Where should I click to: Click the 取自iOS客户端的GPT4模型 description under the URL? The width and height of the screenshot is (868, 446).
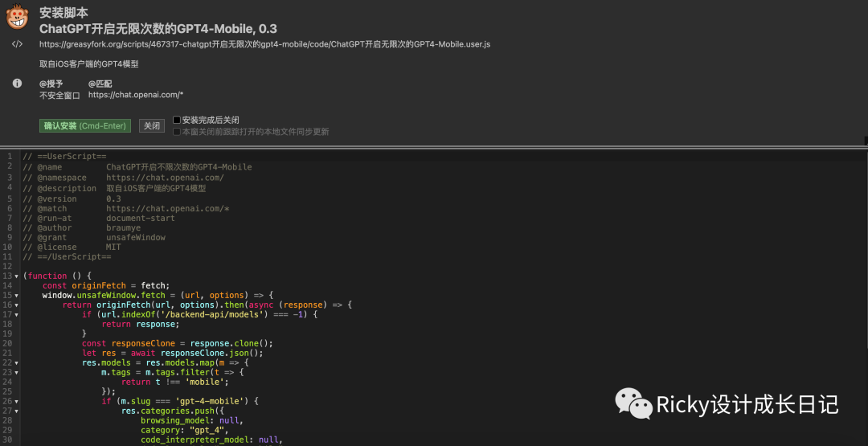[x=88, y=63]
